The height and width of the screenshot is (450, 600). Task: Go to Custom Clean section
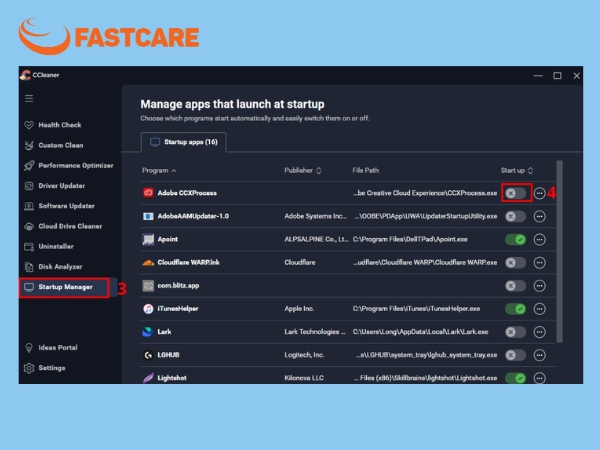(61, 145)
